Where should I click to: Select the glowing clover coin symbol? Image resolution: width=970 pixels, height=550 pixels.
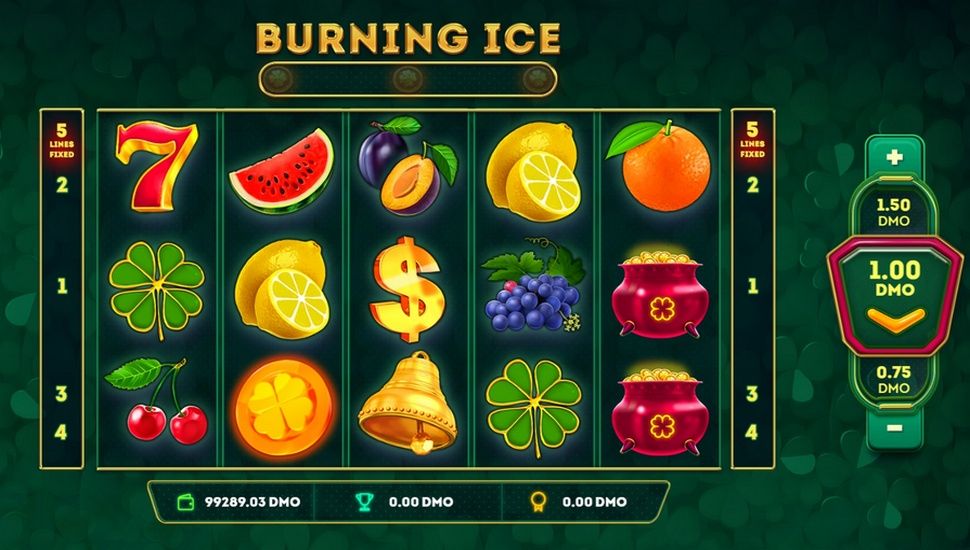[283, 405]
